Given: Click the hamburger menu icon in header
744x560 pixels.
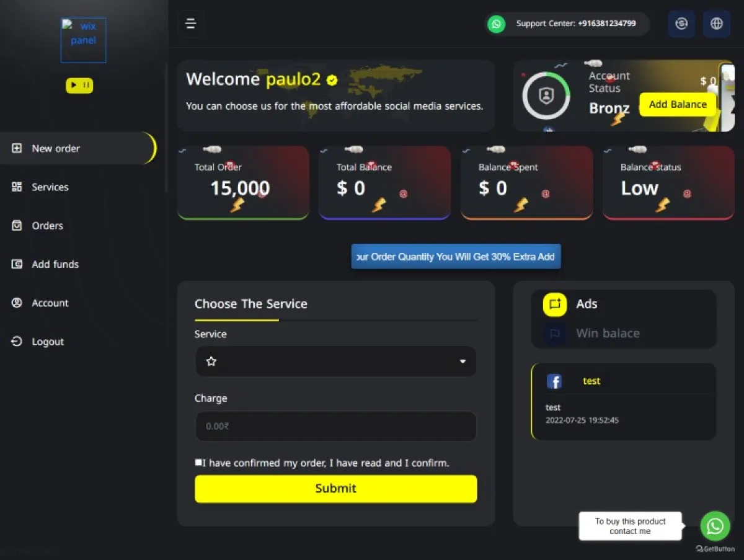Looking at the screenshot, I should click(x=191, y=24).
